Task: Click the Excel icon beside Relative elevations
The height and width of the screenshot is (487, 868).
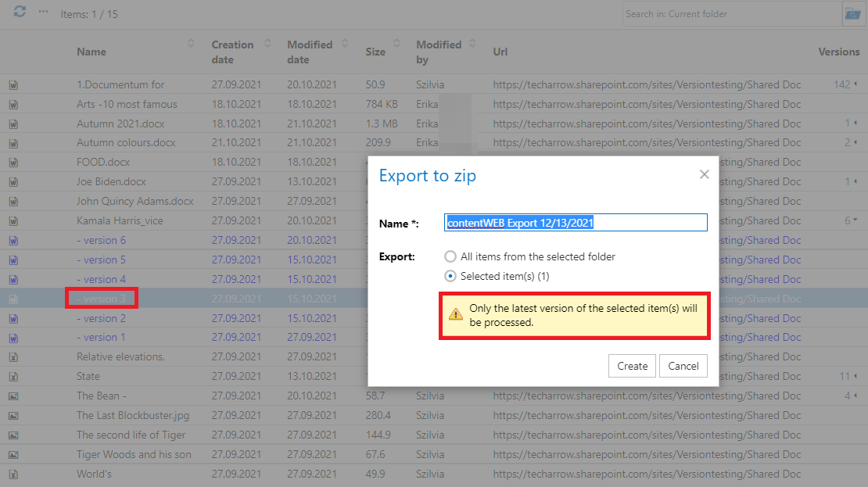Action: point(13,357)
